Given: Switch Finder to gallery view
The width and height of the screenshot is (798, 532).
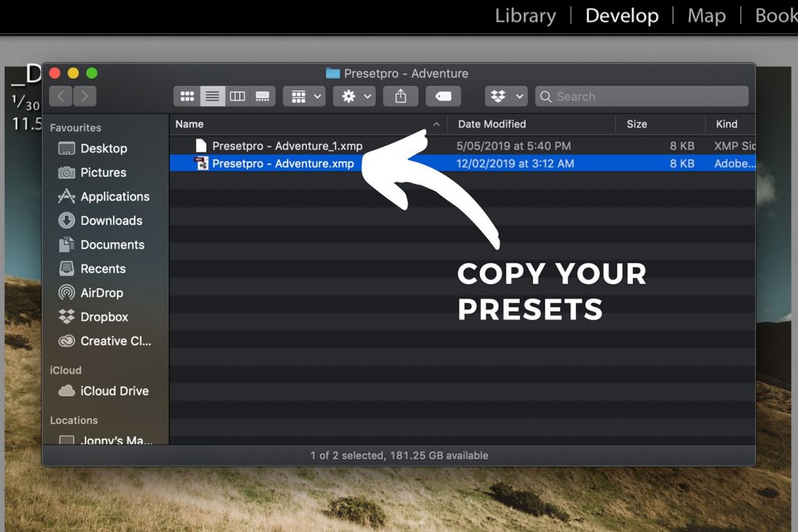Looking at the screenshot, I should (262, 96).
